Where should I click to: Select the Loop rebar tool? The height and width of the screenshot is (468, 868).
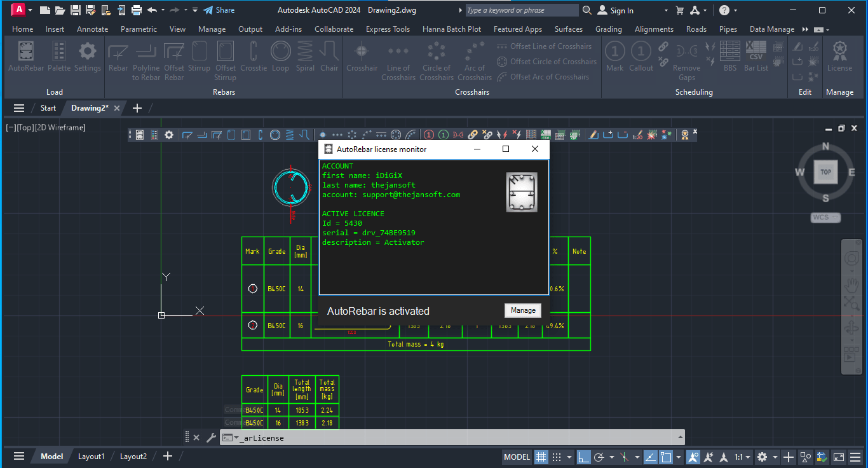(280, 57)
